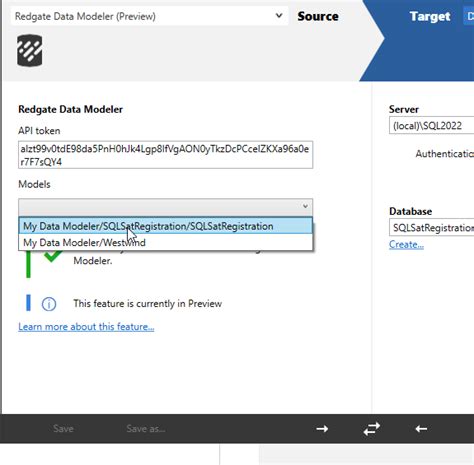Switch to the Target tab header
This screenshot has height=465, width=474.
[x=430, y=16]
